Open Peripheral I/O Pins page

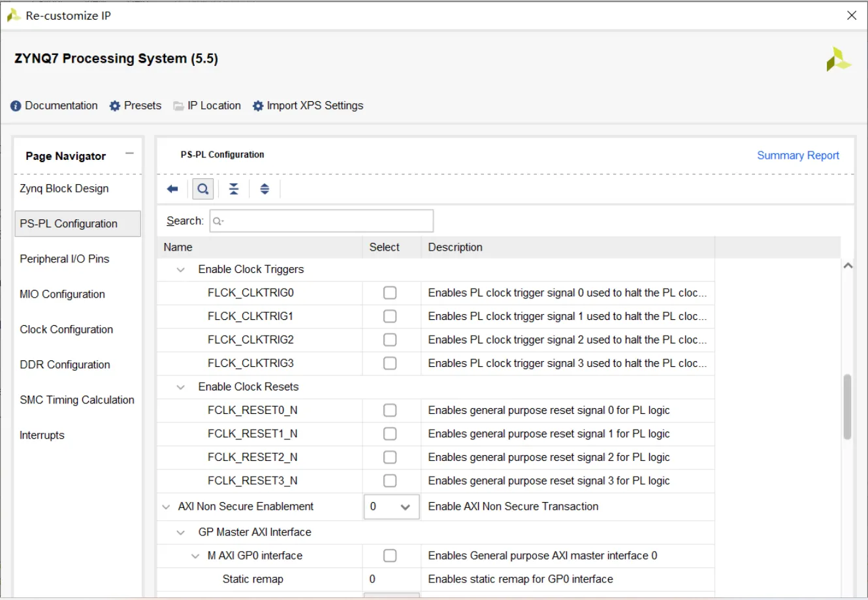pos(65,259)
